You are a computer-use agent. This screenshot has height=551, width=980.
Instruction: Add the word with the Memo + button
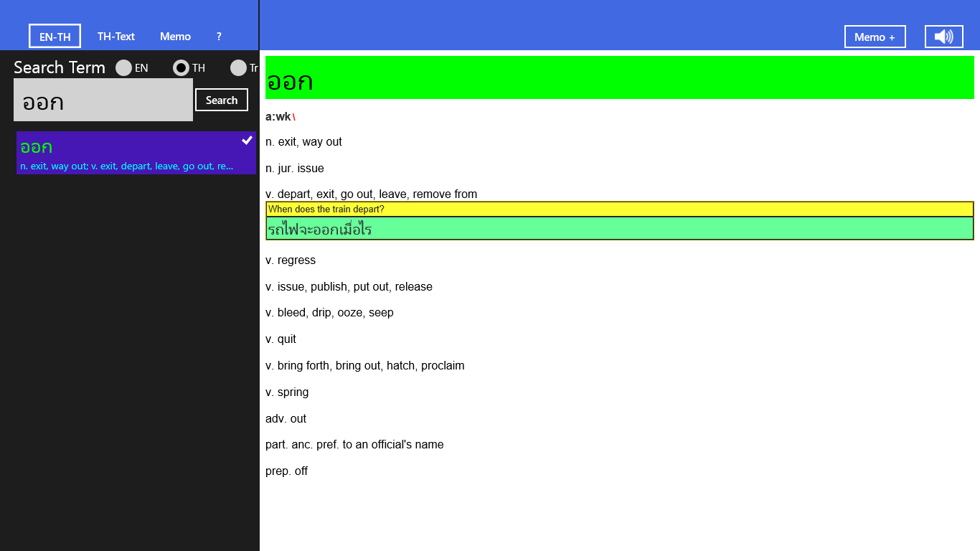[875, 37]
